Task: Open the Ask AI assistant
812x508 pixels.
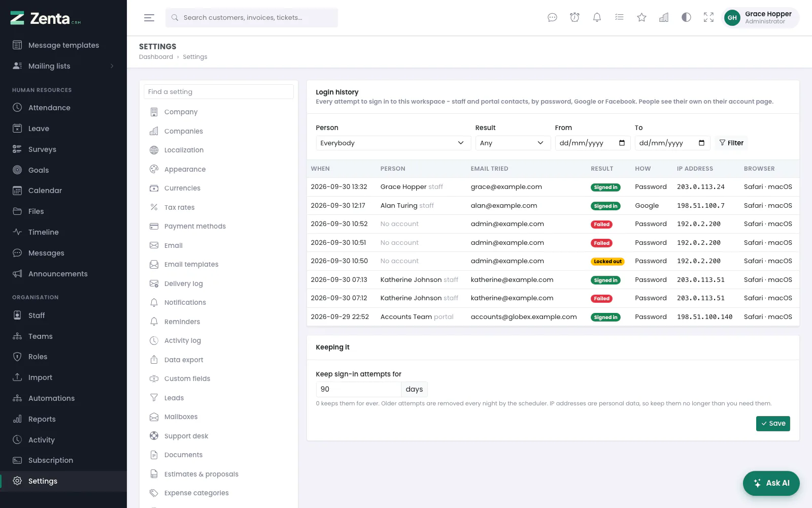Action: tap(771, 483)
